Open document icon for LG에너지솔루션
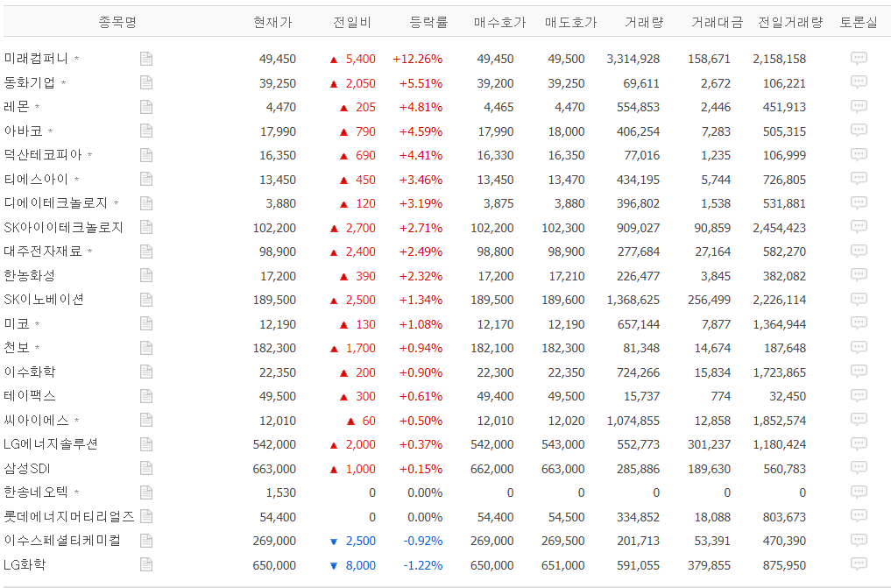The width and height of the screenshot is (891, 588). (x=146, y=444)
